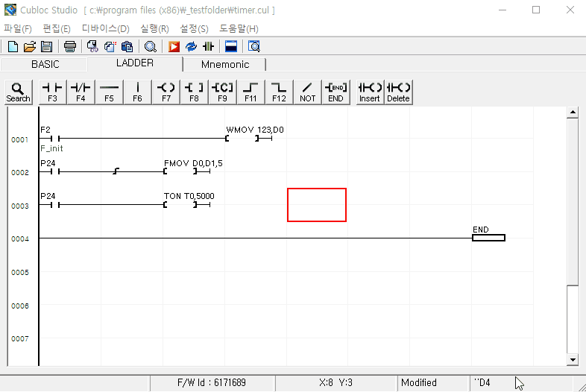Switch to the Mnemonic tab
Screen dimensions: 586x392
pos(225,65)
